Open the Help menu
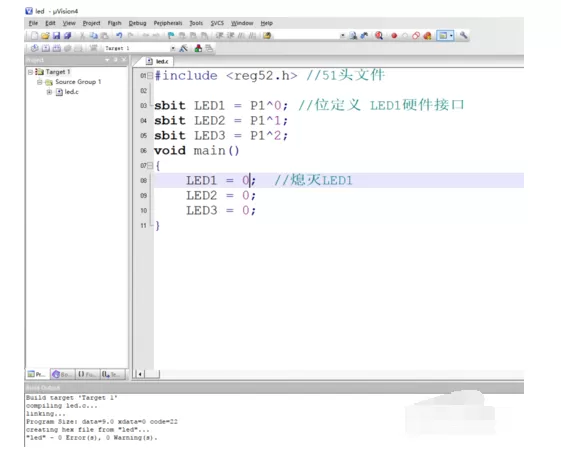Viewport: 561px width, 458px height. (267, 23)
